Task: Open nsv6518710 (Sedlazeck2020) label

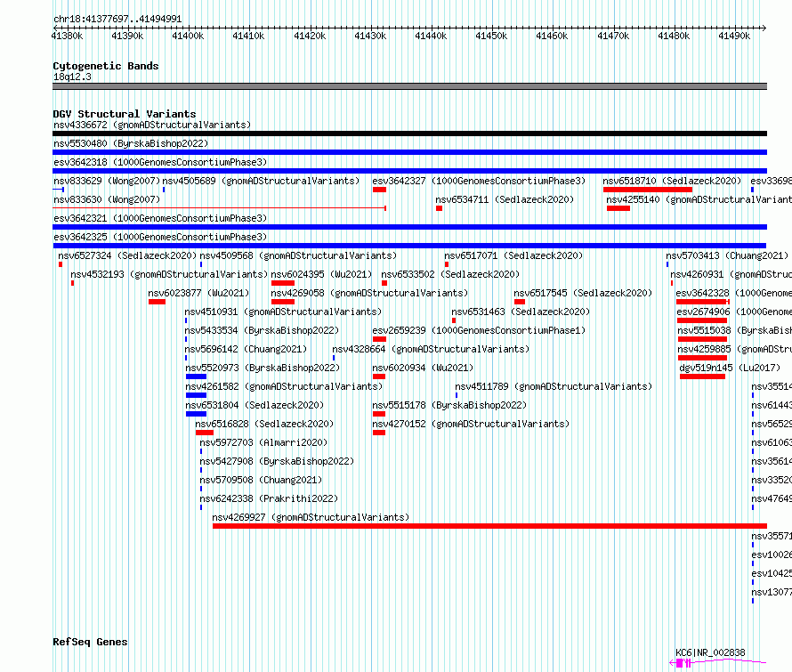Action: (x=672, y=181)
